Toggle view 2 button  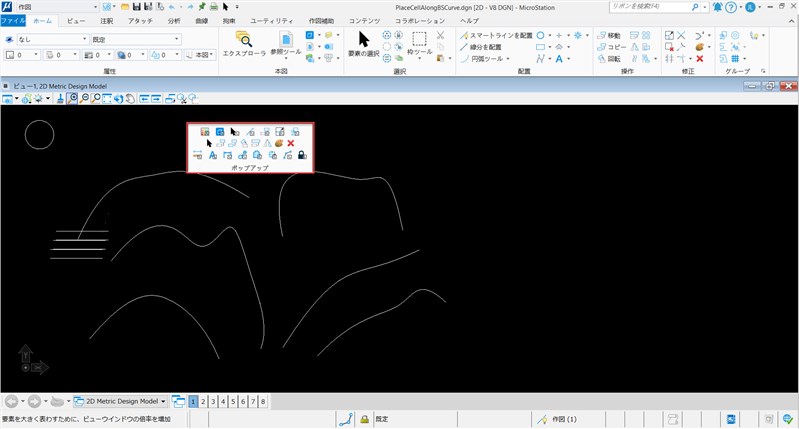203,401
